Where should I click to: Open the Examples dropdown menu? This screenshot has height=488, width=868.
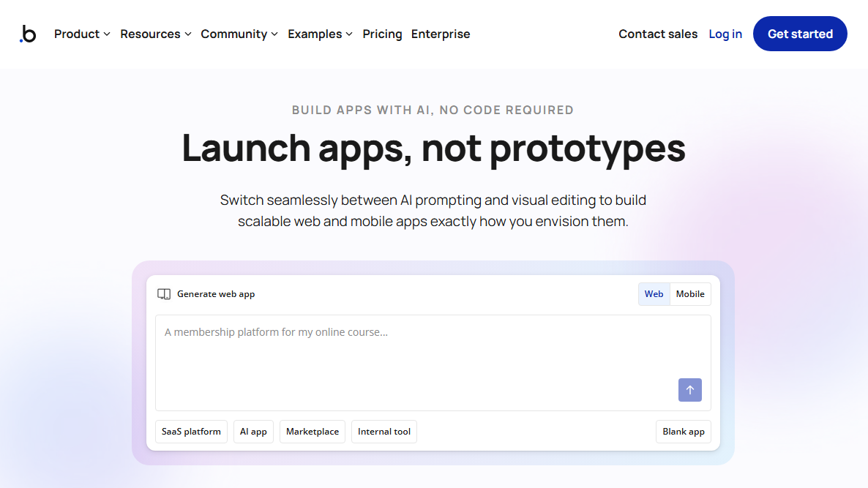click(x=320, y=34)
